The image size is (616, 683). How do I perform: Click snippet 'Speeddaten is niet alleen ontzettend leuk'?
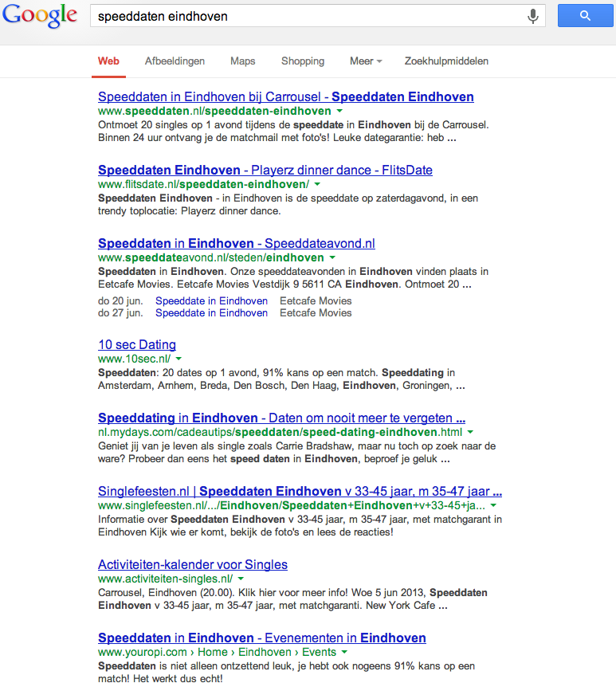click(x=286, y=672)
